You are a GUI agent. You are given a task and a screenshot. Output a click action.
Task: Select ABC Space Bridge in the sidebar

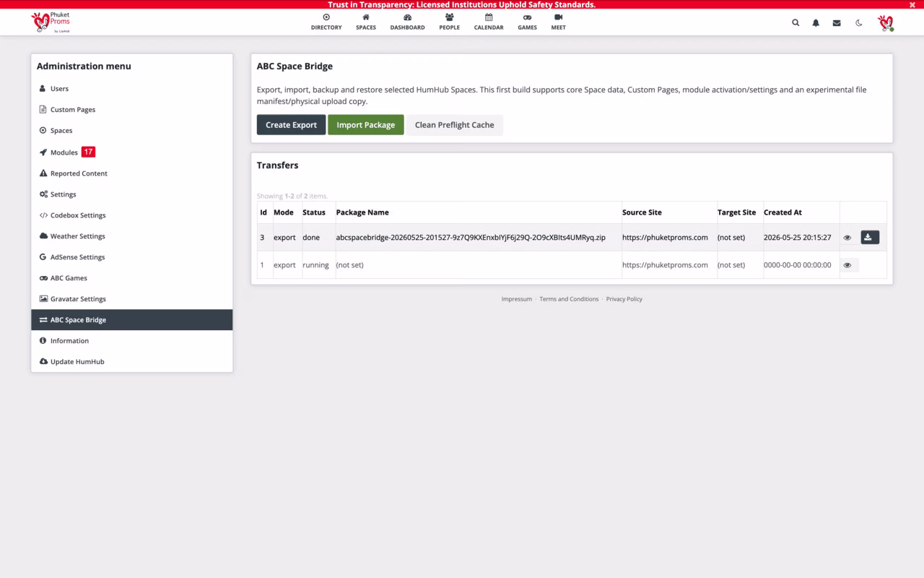(132, 320)
